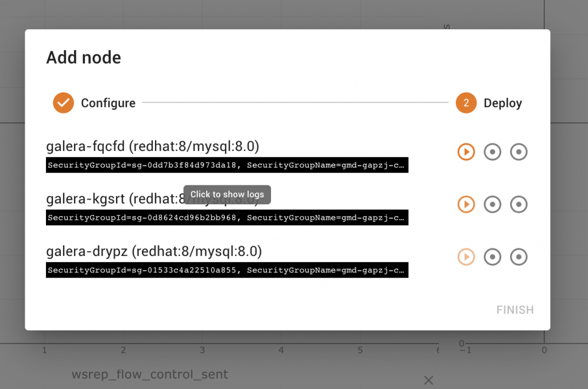The height and width of the screenshot is (389, 588).
Task: Show logs for galera-fqcfd log line
Action: 227,165
